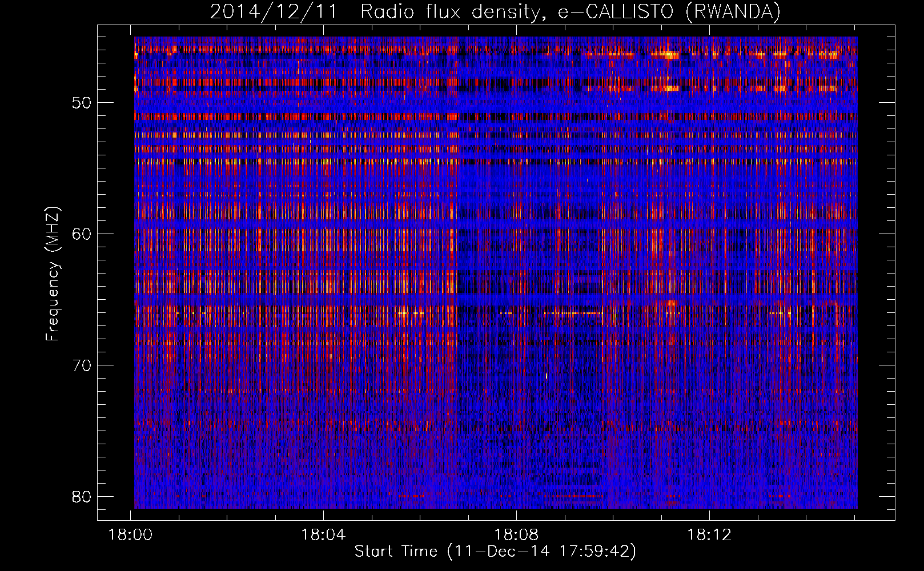Click the 18:04 time tick label
924x571 pixels.
[323, 535]
